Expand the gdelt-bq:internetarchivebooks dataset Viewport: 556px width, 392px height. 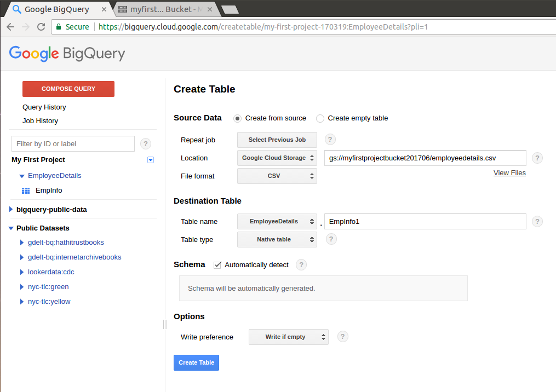click(21, 257)
